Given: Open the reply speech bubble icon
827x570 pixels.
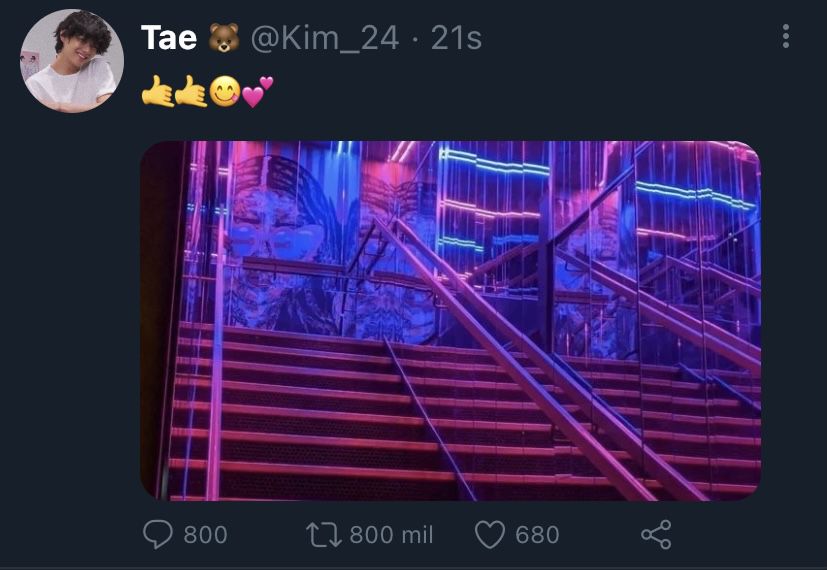Looking at the screenshot, I should [x=158, y=535].
